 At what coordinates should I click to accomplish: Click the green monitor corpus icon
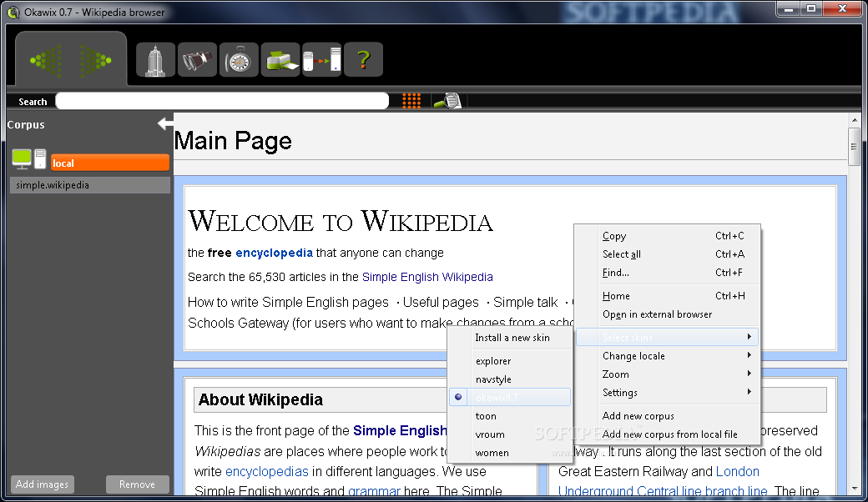click(x=22, y=159)
